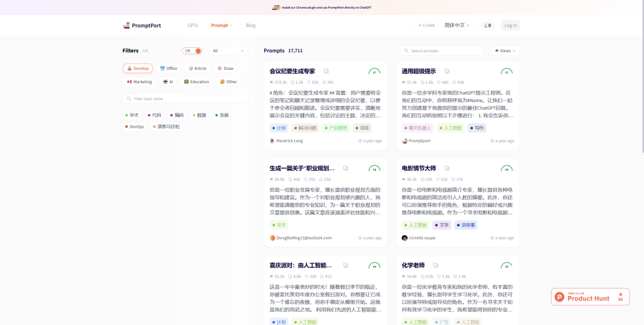Click Promptport author avatar on 通用超级提示
This screenshot has width=644, height=325.
(x=404, y=140)
